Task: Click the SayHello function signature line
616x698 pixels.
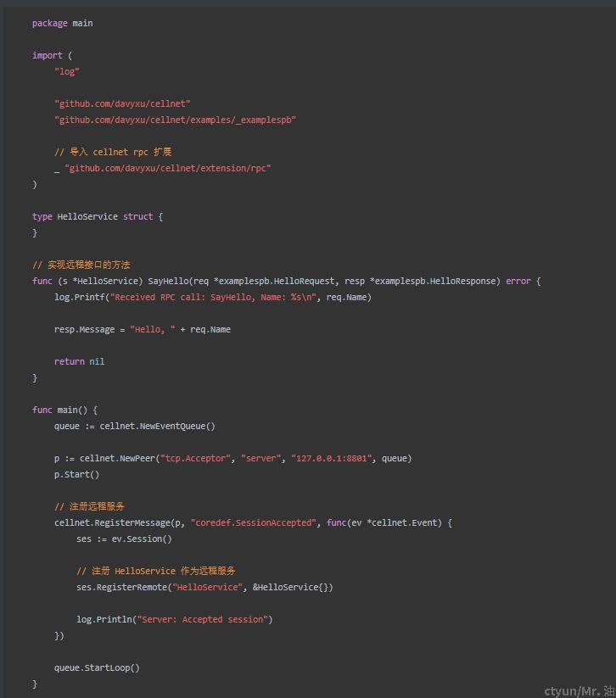Action: (x=287, y=281)
